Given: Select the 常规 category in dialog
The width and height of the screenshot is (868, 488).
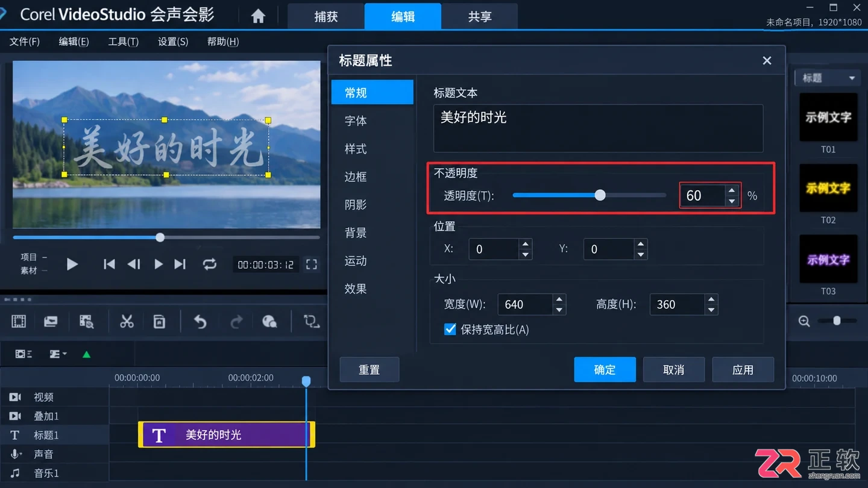Looking at the screenshot, I should coord(372,92).
